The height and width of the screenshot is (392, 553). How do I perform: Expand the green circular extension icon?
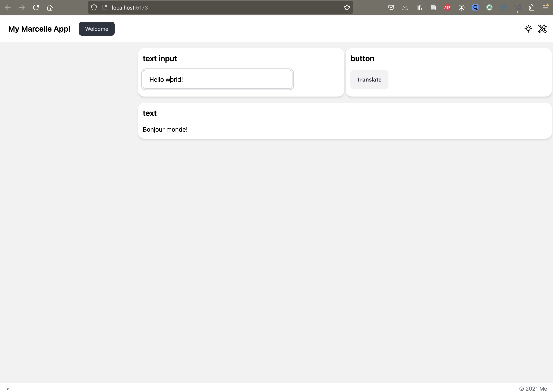coord(489,7)
